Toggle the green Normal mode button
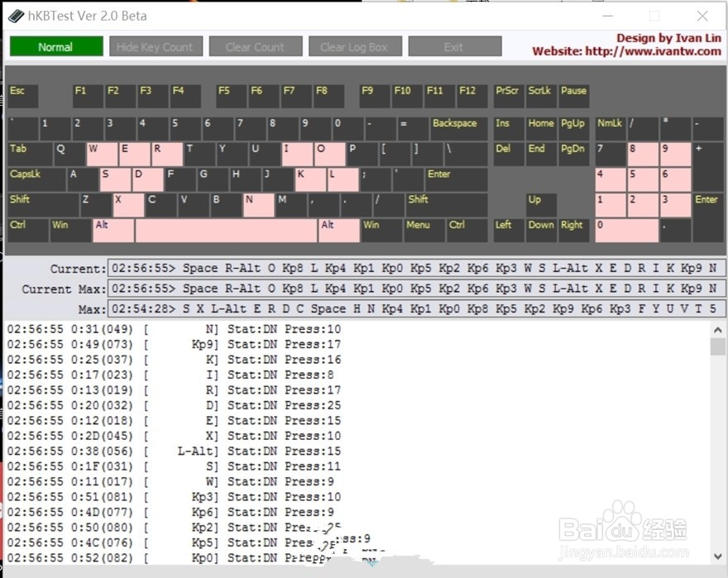This screenshot has height=578, width=728. click(x=56, y=46)
